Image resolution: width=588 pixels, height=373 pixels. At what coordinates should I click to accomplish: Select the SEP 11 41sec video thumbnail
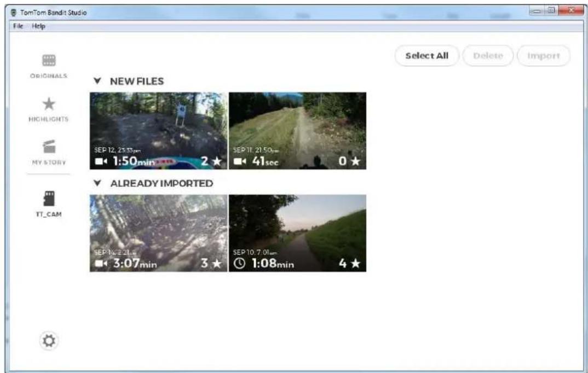pos(297,131)
